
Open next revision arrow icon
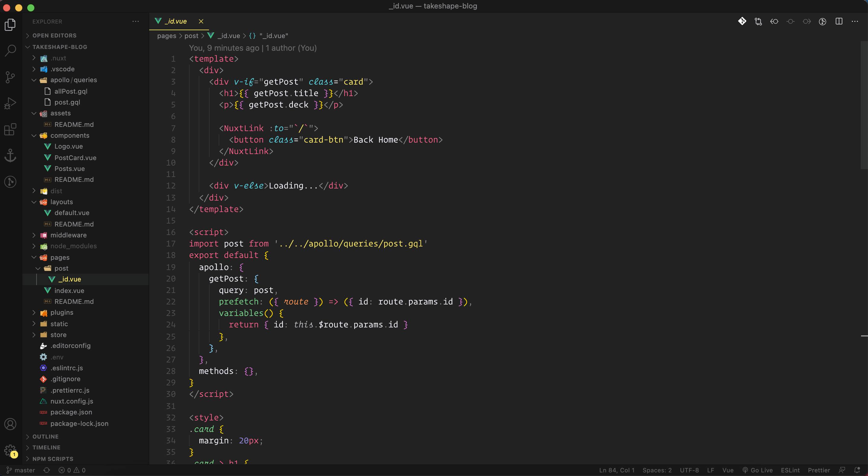807,21
